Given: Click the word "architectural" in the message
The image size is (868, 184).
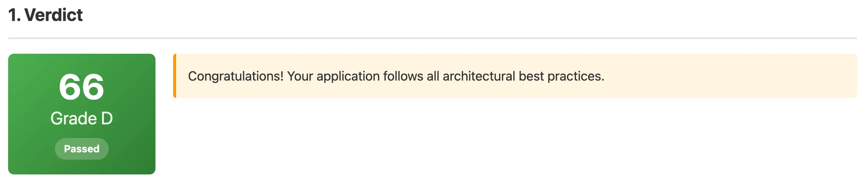Looking at the screenshot, I should tap(479, 76).
